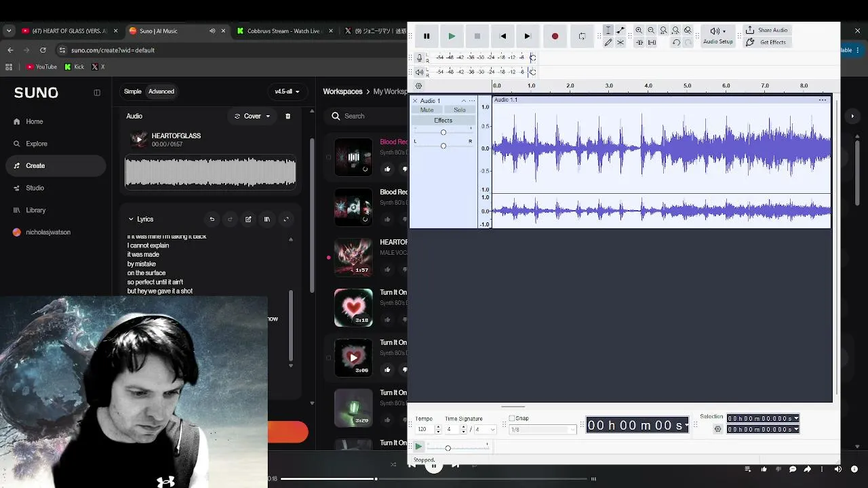Screen dimensions: 868x488
Task: Collapse the Lyrics section
Action: 131,220
